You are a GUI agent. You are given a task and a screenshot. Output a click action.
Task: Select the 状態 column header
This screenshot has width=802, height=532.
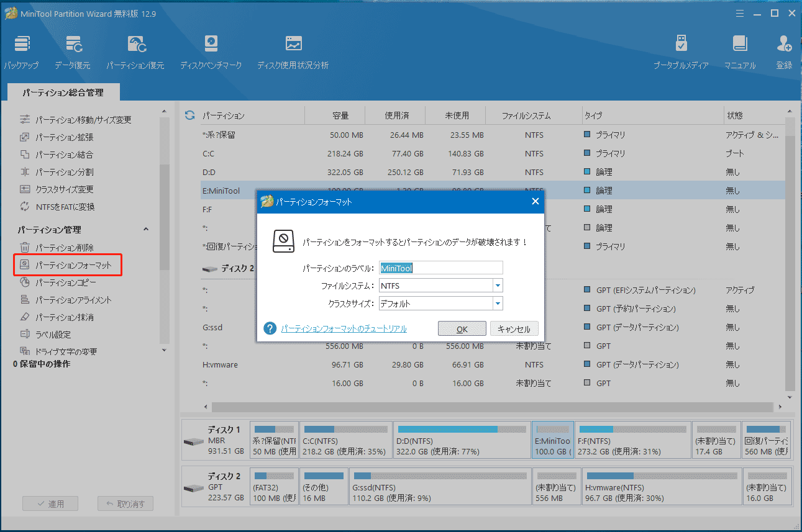coord(754,115)
